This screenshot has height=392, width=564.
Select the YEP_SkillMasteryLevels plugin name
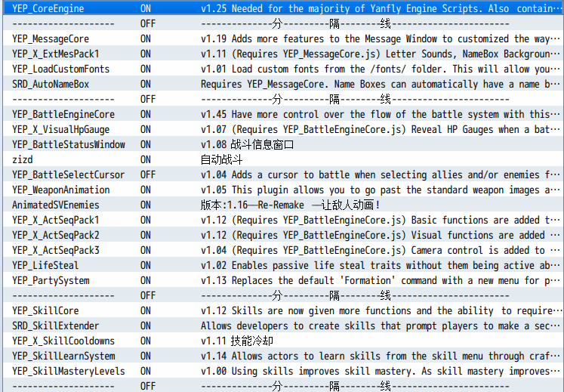pyautogui.click(x=69, y=371)
